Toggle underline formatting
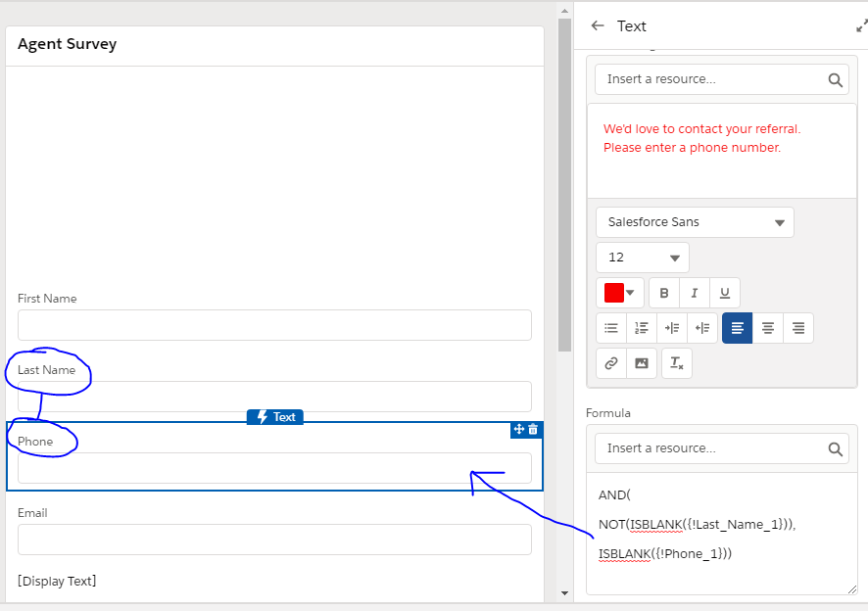The height and width of the screenshot is (611, 868). pyautogui.click(x=725, y=293)
